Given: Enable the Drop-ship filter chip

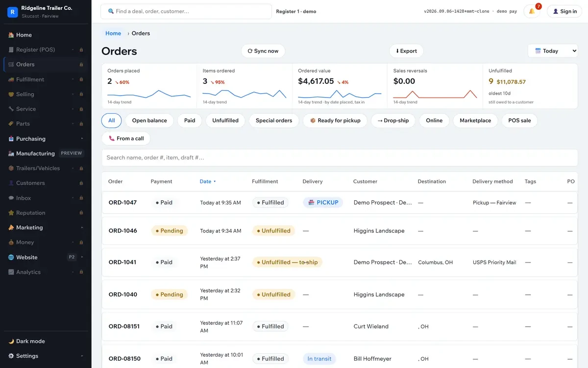Looking at the screenshot, I should [393, 121].
